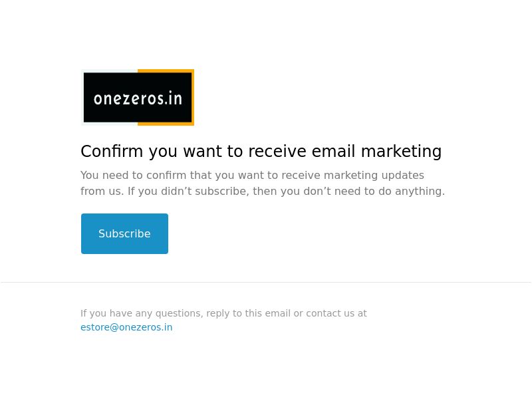The width and height of the screenshot is (532, 399).
Task: Click the orange border edge of logo
Action: point(193,97)
